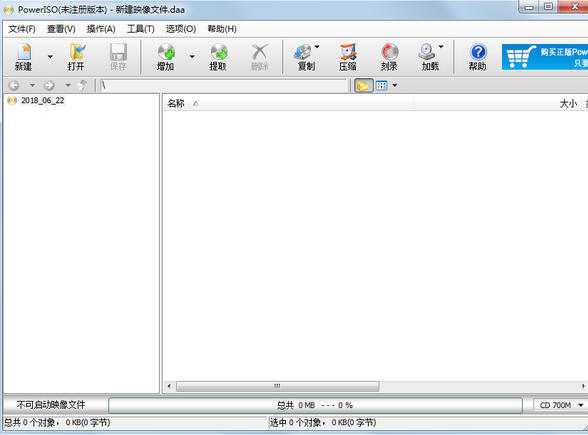The height and width of the screenshot is (435, 588).
Task: Click the 购买正版 purchase banner
Action: (545, 57)
